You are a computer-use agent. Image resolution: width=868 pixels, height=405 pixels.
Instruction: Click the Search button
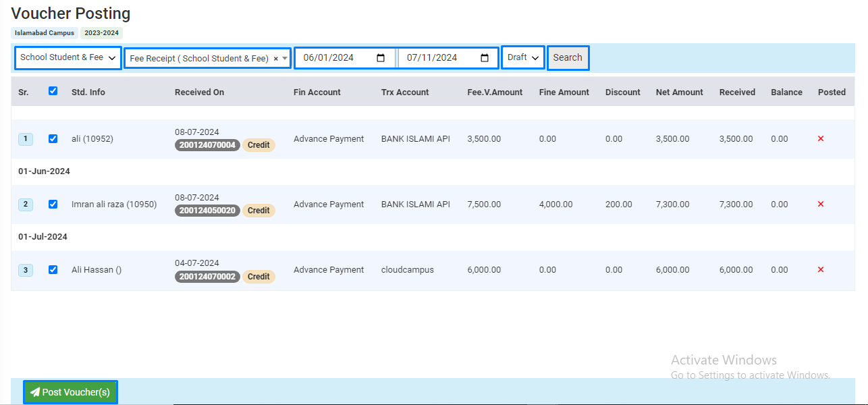(568, 57)
